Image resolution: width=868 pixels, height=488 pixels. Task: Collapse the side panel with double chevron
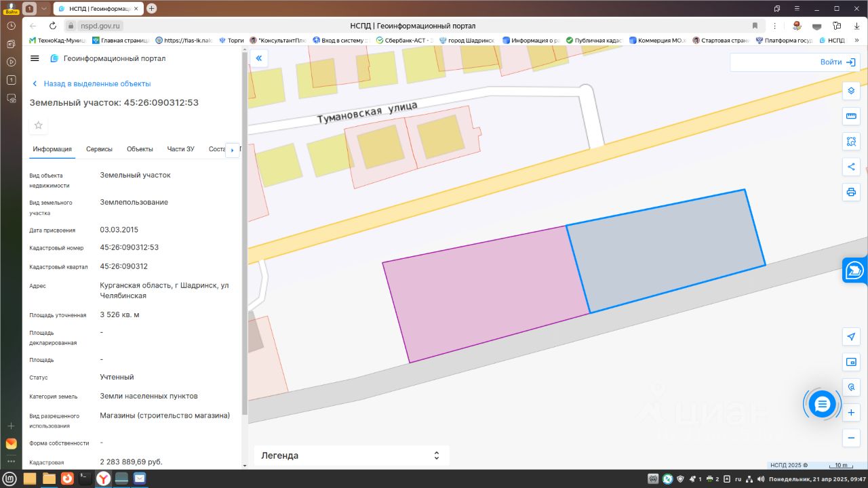tap(259, 58)
